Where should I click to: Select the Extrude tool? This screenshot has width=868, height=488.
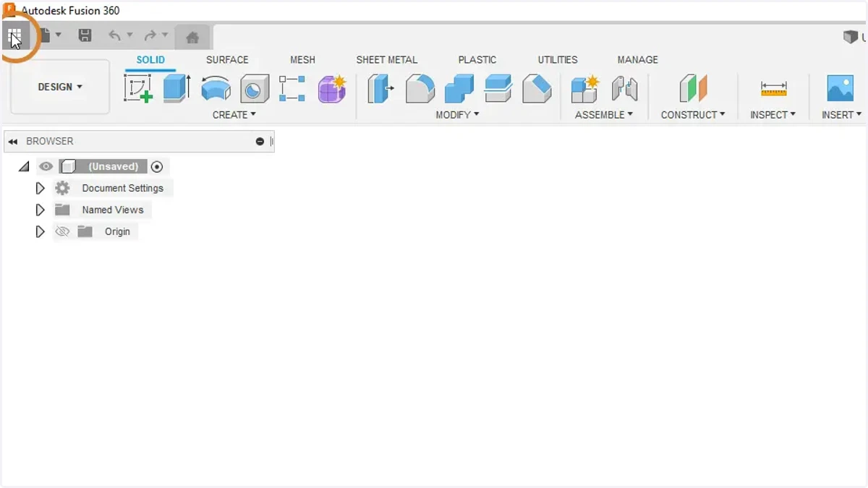point(176,88)
